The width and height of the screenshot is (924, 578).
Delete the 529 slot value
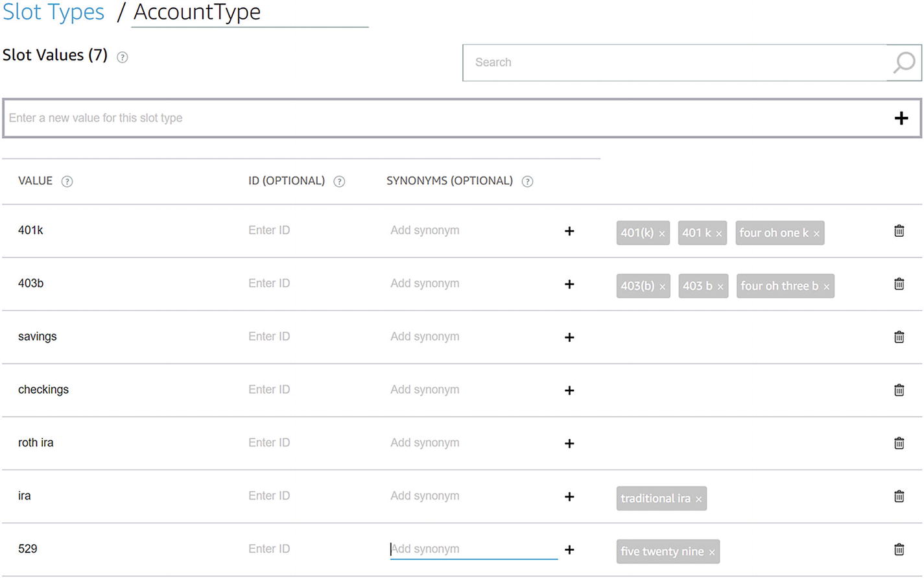coord(899,549)
